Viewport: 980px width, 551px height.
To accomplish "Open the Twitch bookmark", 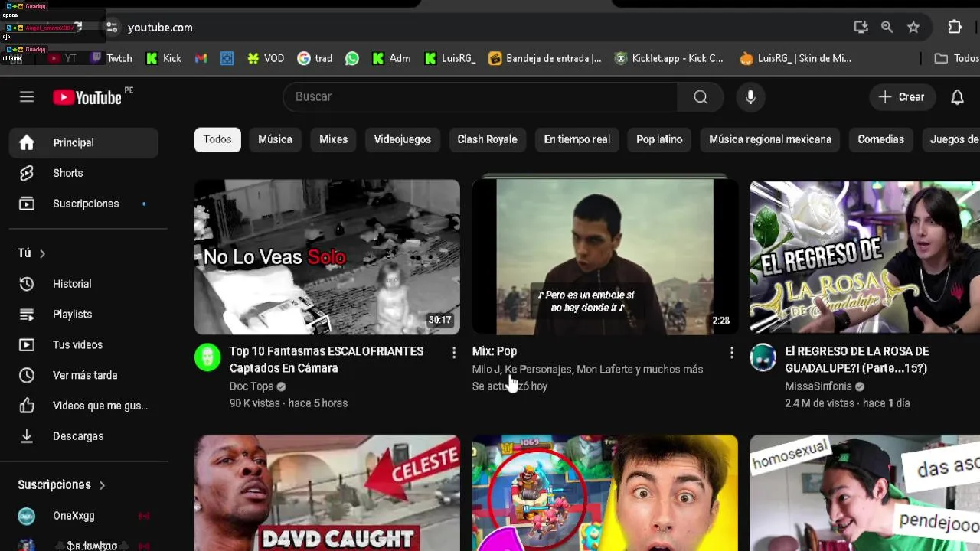I will pyautogui.click(x=111, y=58).
